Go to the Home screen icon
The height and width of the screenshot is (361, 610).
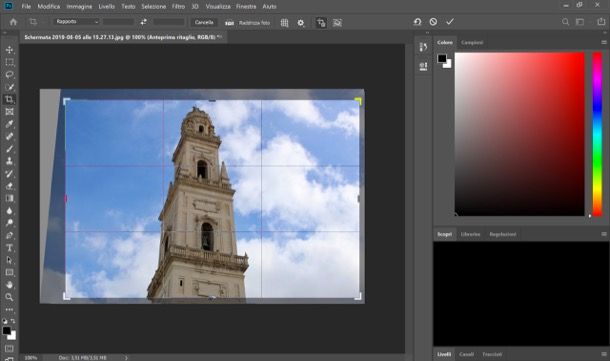(13, 22)
